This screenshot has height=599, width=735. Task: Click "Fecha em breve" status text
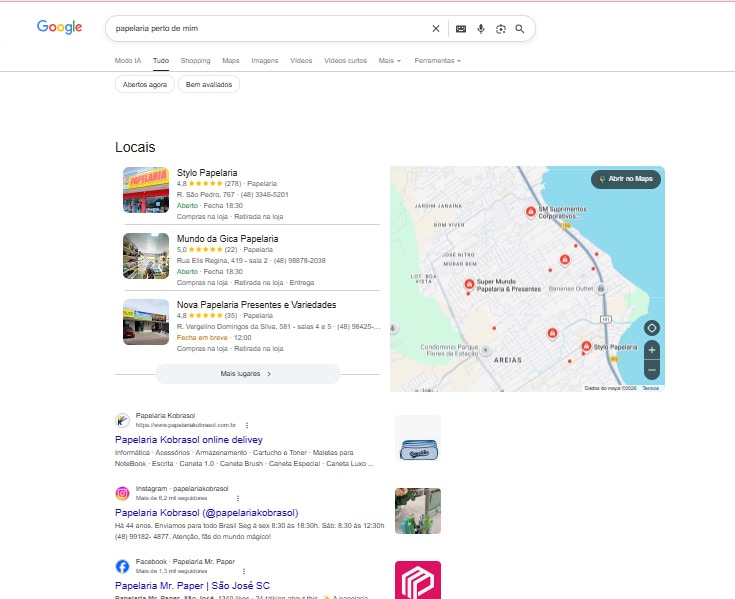pos(202,337)
